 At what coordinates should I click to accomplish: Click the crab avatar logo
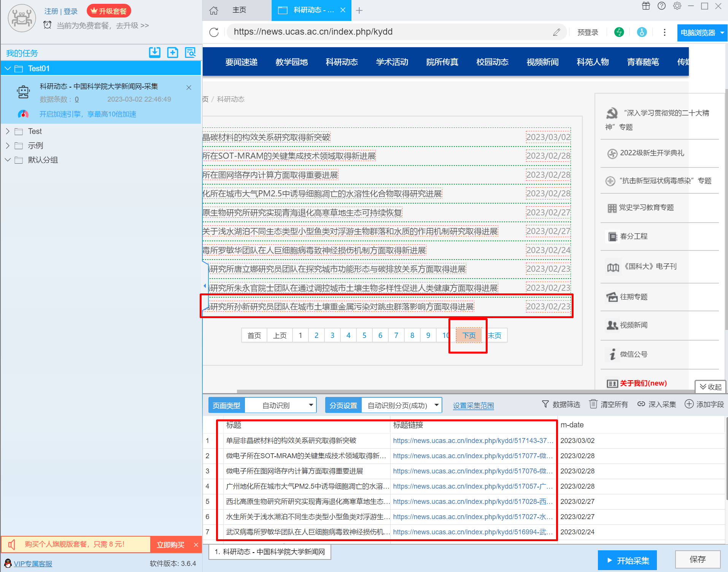pos(22,18)
